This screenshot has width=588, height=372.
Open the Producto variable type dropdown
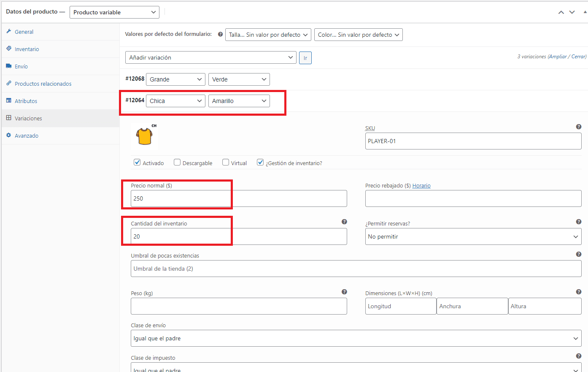114,12
